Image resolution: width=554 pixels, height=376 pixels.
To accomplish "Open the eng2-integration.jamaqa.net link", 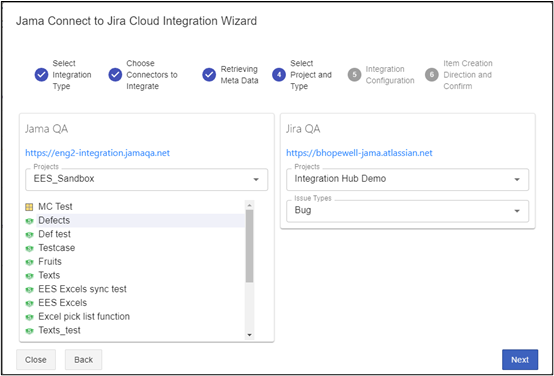I will tap(98, 153).
